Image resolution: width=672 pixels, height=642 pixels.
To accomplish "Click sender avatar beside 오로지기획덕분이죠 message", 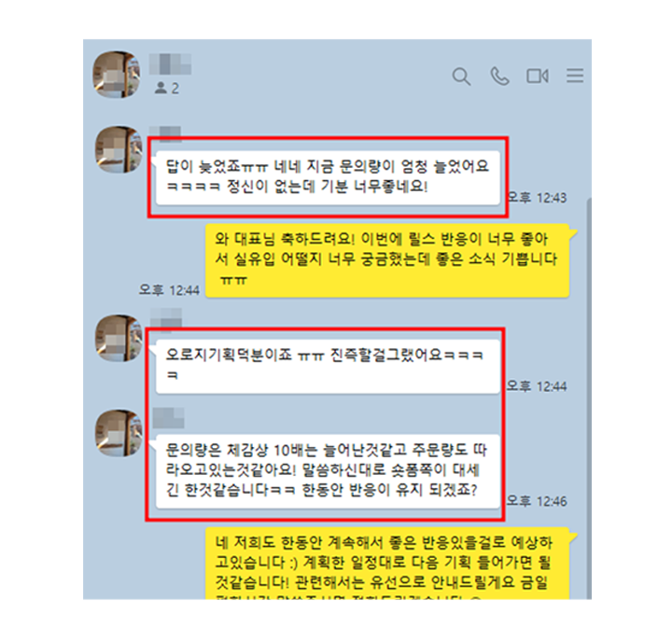I will pyautogui.click(x=119, y=338).
